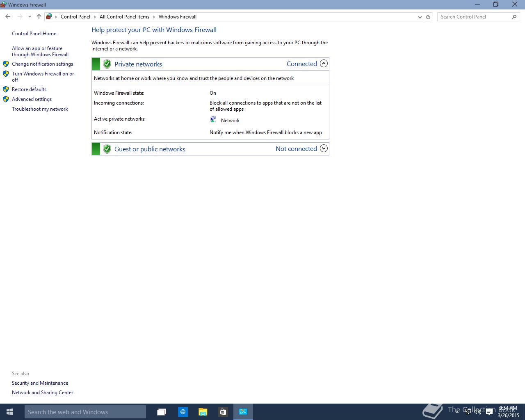Select the Control Panel taskbar button

(x=243, y=412)
